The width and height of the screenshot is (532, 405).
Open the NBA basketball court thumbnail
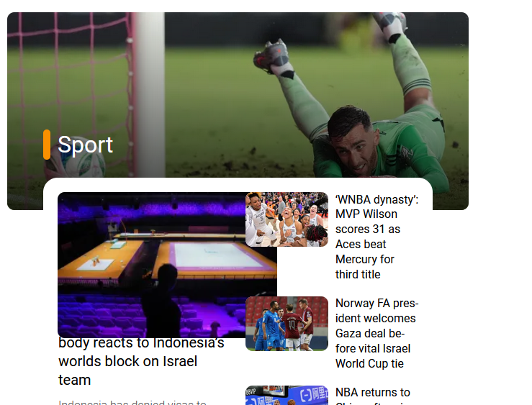(x=287, y=395)
